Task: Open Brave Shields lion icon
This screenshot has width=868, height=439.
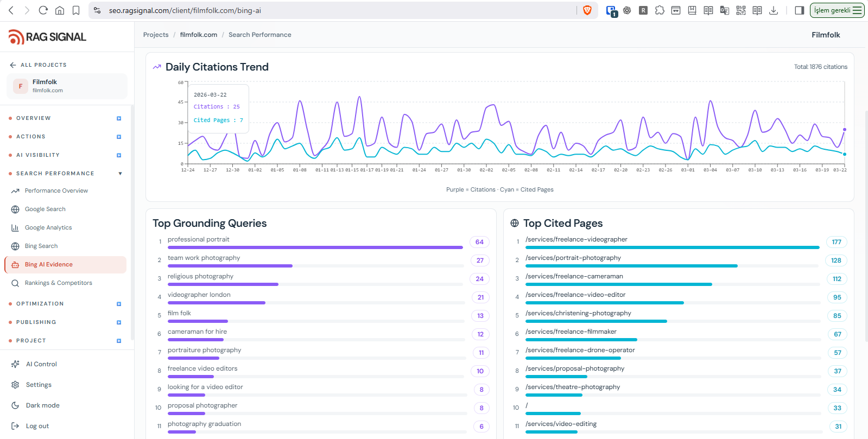Action: (x=587, y=10)
